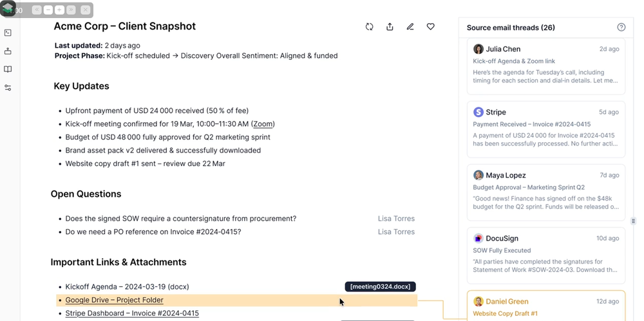Click the fast-forward double-chevron overlay button
644x321 pixels.
pyautogui.click(x=71, y=10)
